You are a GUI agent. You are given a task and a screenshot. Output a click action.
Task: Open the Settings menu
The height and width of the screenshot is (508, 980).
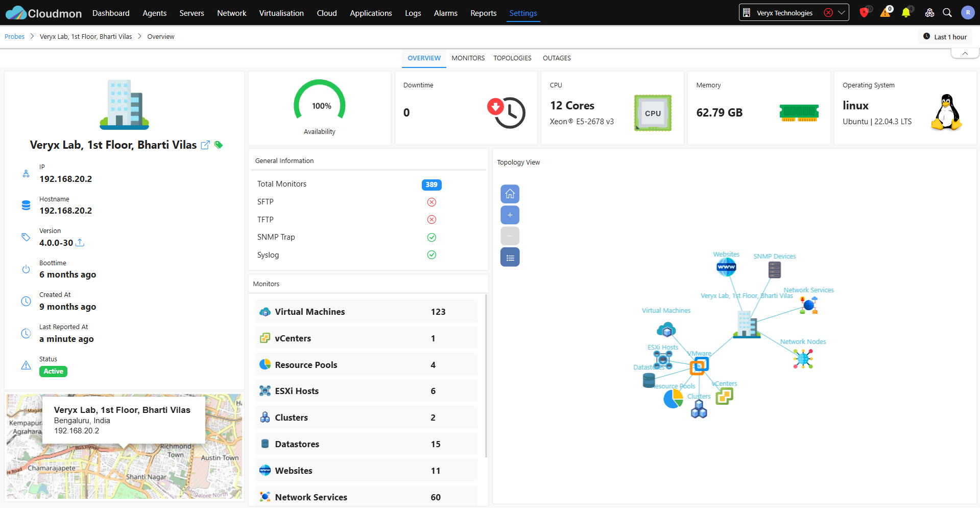tap(523, 13)
